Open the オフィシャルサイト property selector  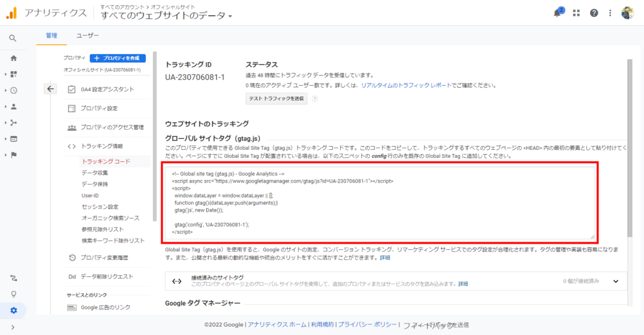point(103,70)
